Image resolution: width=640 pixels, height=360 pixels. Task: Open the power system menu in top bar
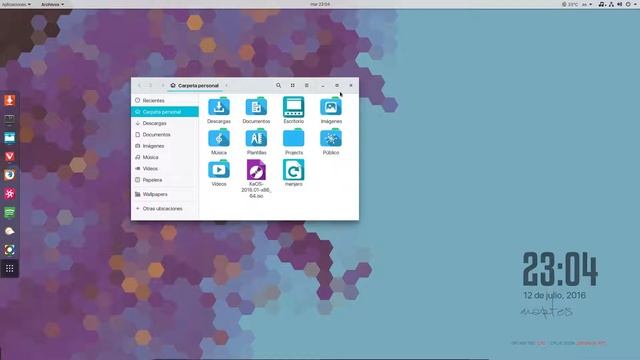[631, 4]
